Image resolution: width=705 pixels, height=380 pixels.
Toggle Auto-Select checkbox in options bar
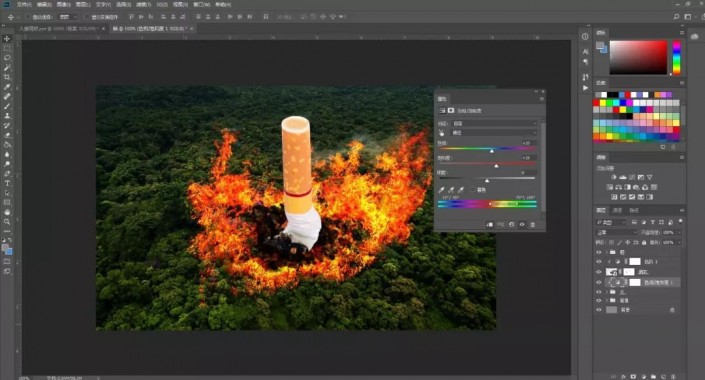[x=27, y=17]
